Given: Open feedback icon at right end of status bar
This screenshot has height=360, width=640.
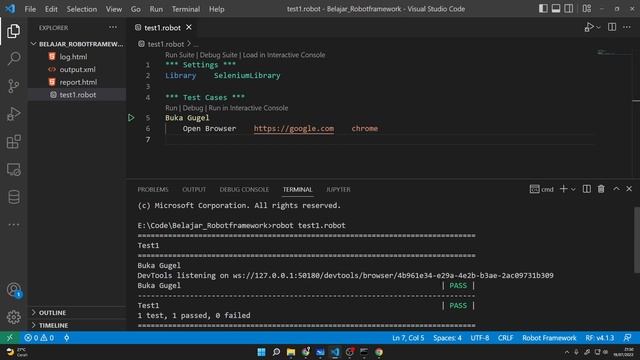Looking at the screenshot, I should coord(627,338).
